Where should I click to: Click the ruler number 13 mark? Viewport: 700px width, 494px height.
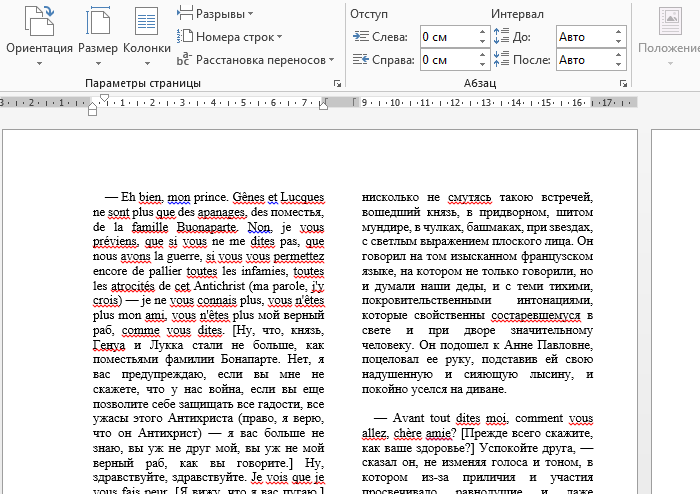485,103
